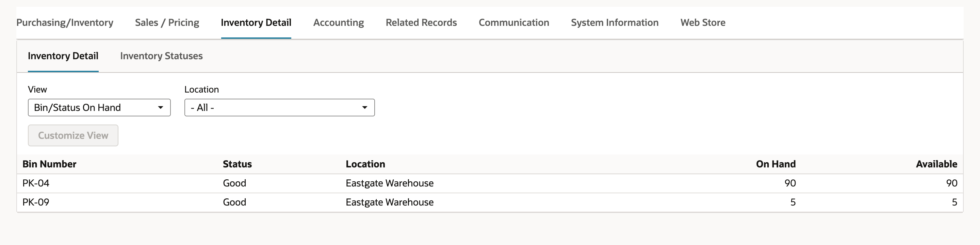Image resolution: width=980 pixels, height=245 pixels.
Task: Click the Bin Number column header
Action: [x=49, y=164]
